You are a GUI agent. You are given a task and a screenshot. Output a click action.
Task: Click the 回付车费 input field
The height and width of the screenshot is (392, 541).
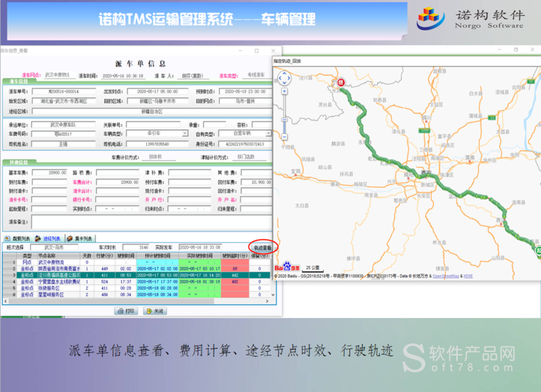257,182
